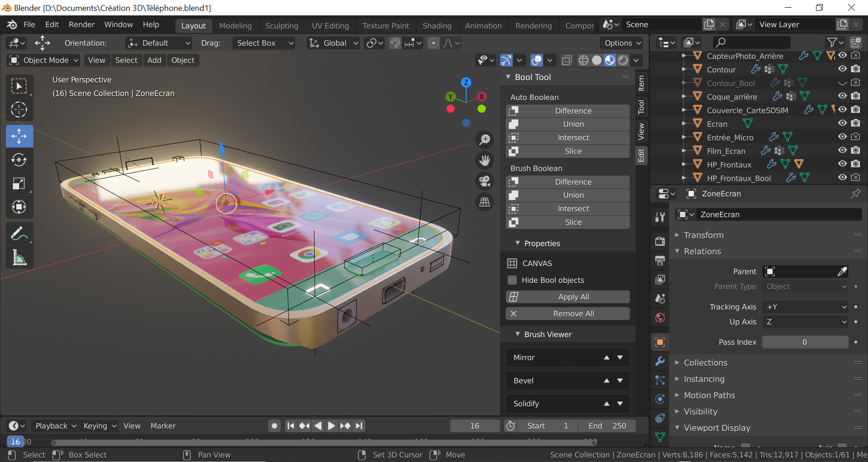Open the View Layer properties tab icon
Image resolution: width=868 pixels, height=462 pixels.
click(x=660, y=280)
